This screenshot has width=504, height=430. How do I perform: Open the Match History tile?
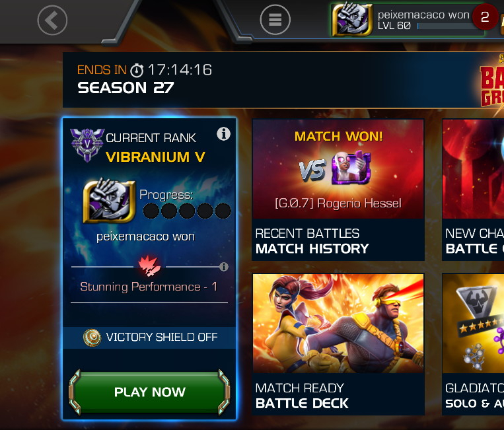(x=338, y=190)
